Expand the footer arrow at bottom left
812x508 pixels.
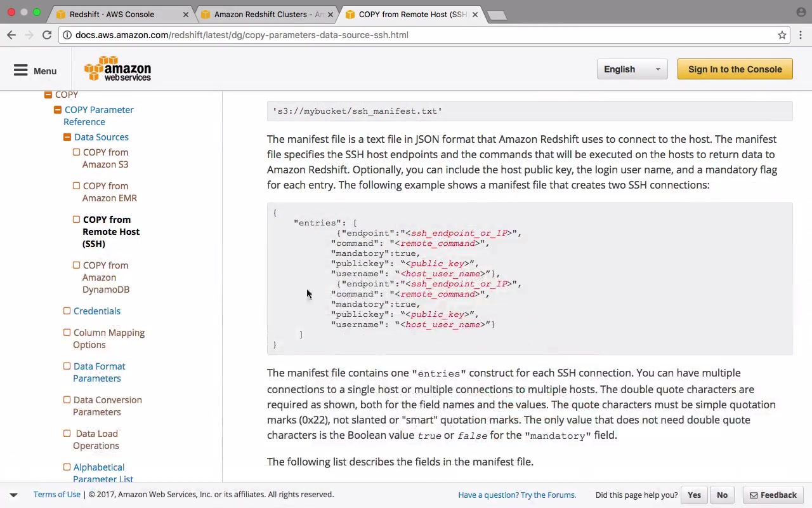click(13, 495)
